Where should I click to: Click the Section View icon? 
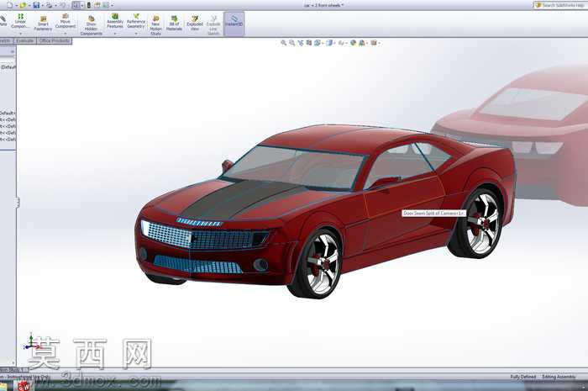point(308,43)
